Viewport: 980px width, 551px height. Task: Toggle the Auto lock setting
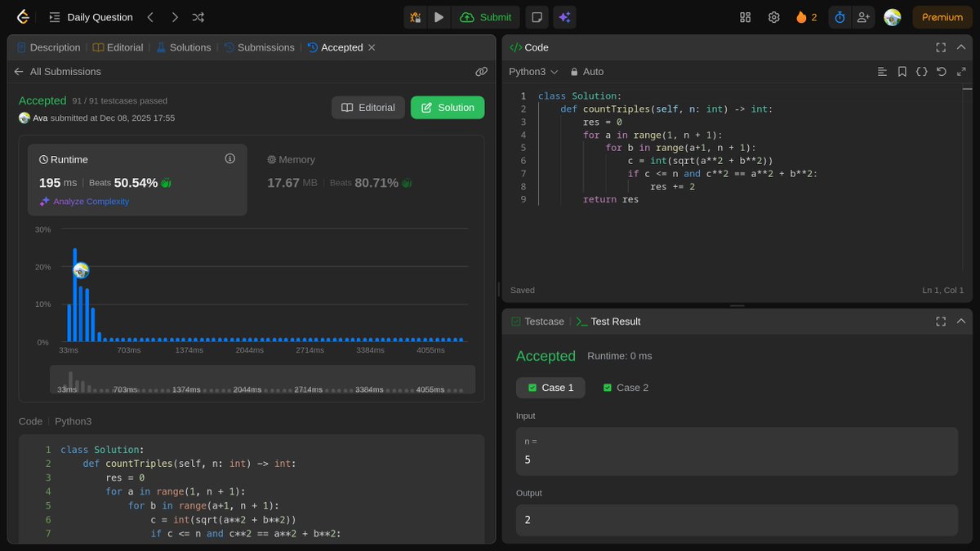[587, 72]
